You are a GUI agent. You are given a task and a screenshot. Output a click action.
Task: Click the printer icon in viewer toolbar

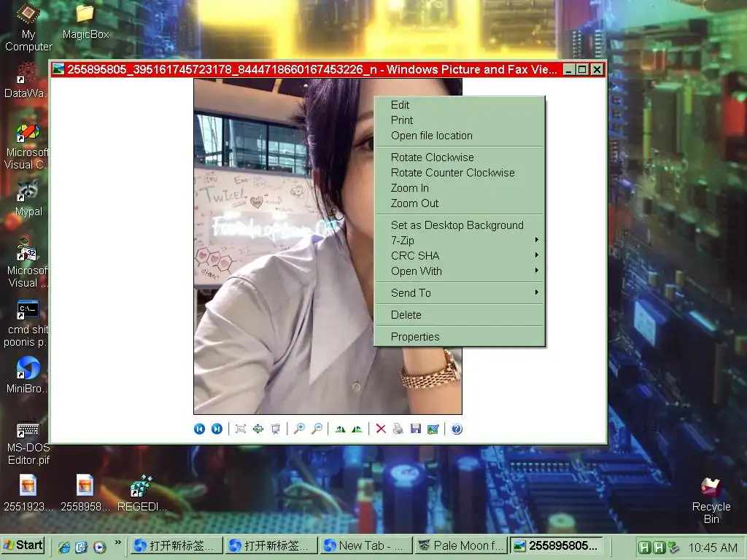pyautogui.click(x=398, y=429)
